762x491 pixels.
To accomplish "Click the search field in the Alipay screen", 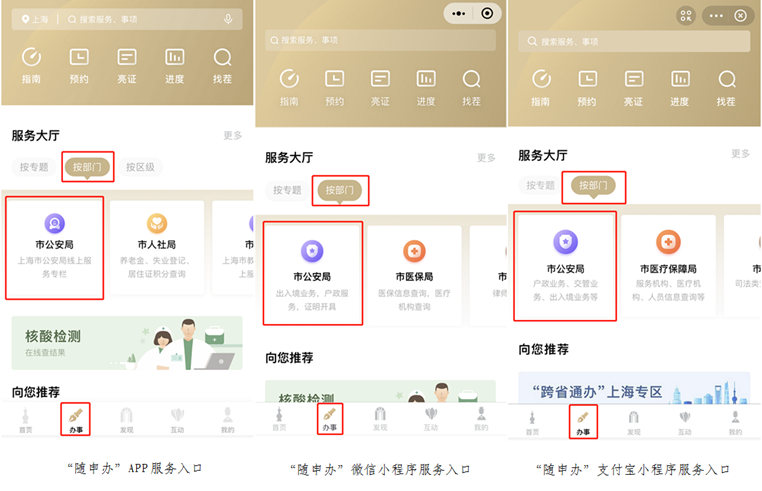I will click(633, 41).
